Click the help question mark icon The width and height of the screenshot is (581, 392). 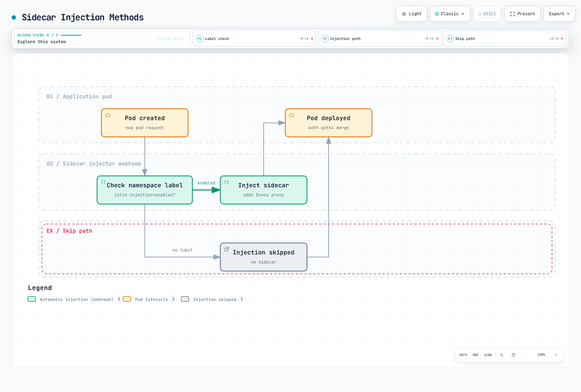click(513, 355)
